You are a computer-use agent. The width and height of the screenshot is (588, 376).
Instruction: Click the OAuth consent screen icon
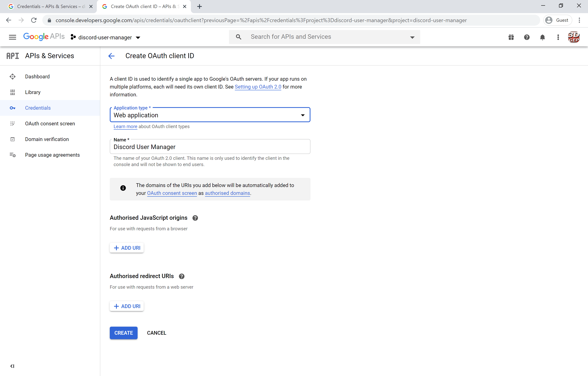[12, 123]
